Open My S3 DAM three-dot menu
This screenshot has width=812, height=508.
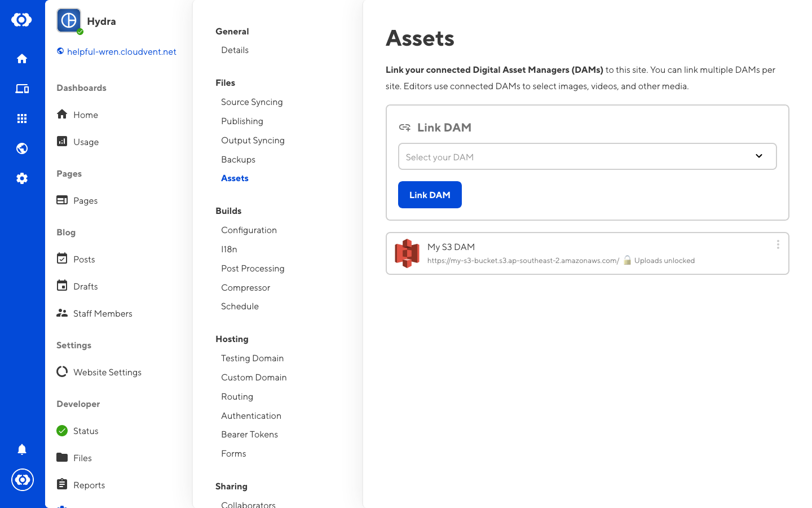click(778, 244)
